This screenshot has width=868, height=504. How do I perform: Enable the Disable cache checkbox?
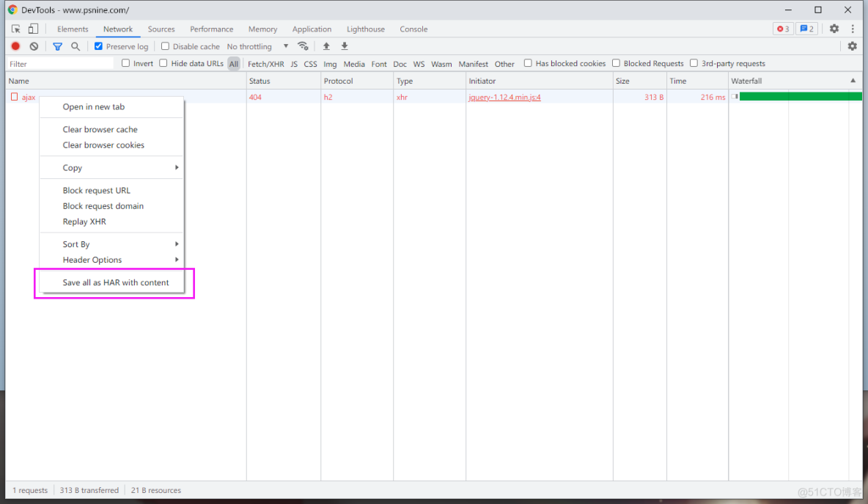click(165, 46)
